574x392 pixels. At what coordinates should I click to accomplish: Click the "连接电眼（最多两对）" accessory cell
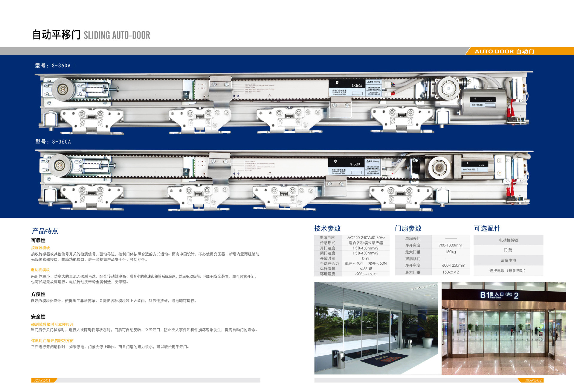(x=509, y=271)
